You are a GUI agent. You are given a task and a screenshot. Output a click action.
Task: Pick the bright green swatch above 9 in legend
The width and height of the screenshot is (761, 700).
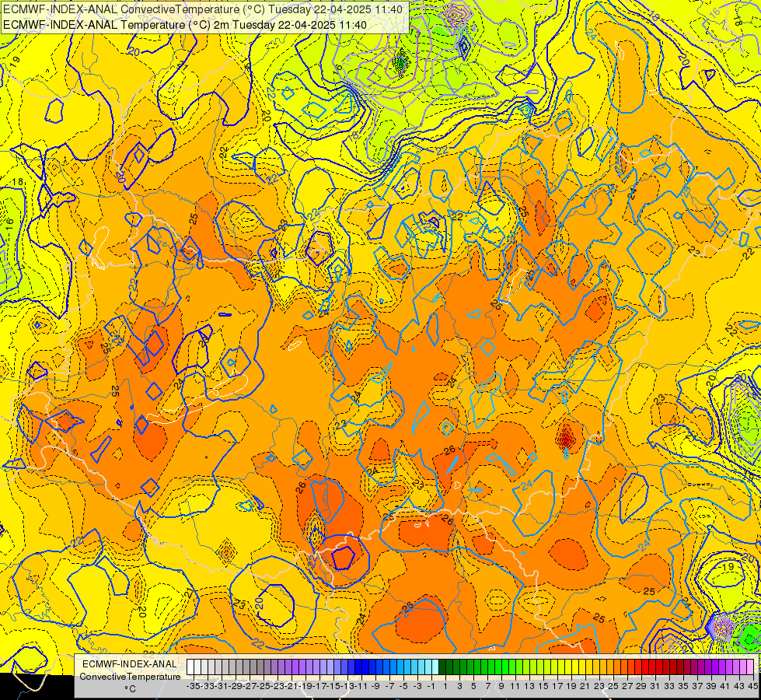pos(498,667)
